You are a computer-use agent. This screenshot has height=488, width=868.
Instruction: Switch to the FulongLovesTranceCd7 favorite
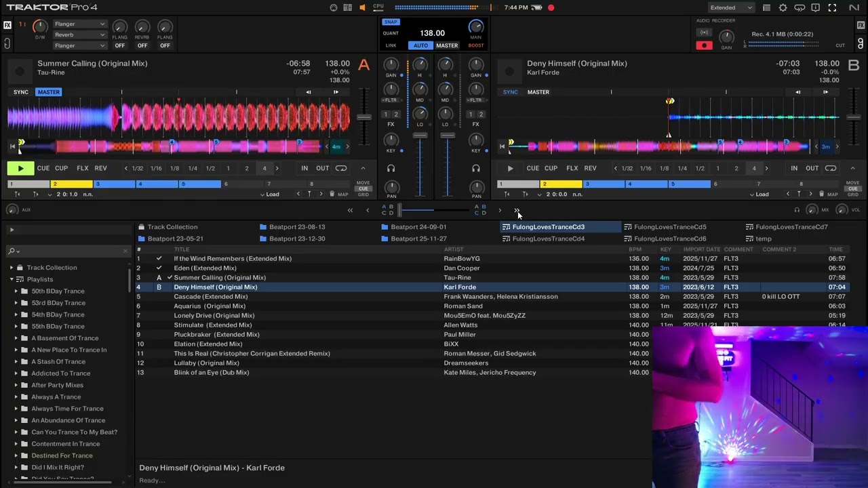point(791,227)
